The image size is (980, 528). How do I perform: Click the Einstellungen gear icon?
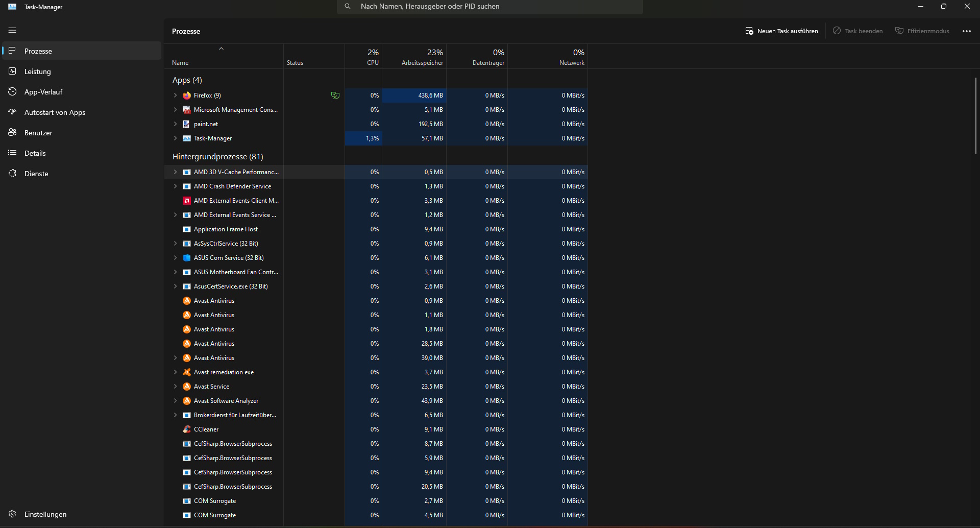(12, 514)
